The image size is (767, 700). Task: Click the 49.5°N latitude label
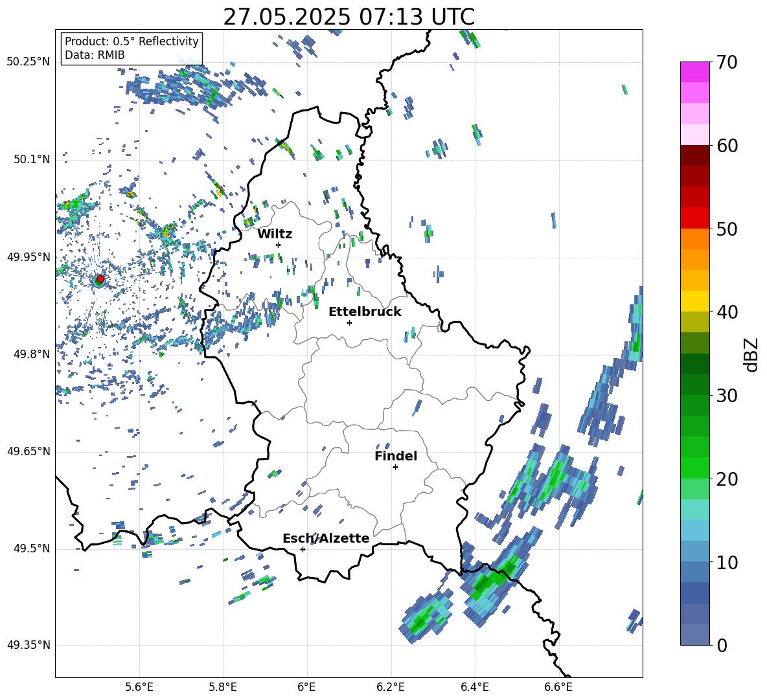32,548
